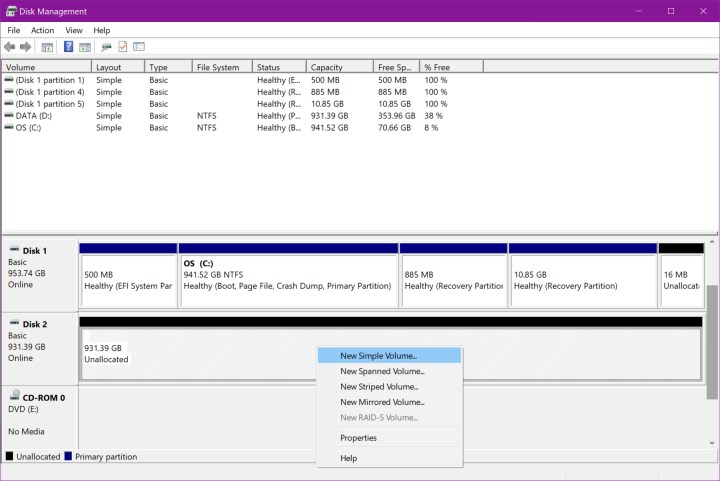This screenshot has width=720, height=481.
Task: Select New Spanned Volume option
Action: [x=382, y=371]
